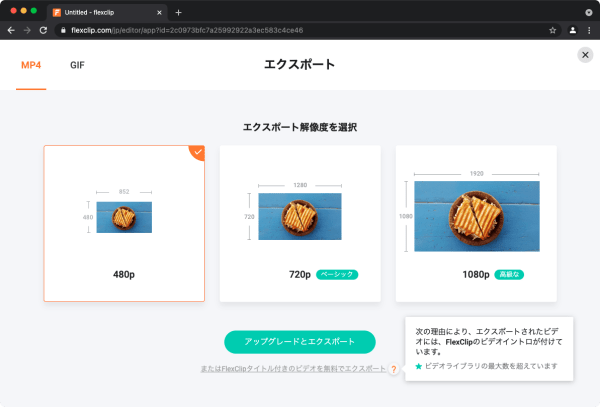Bookmark the page with star icon

click(x=552, y=30)
